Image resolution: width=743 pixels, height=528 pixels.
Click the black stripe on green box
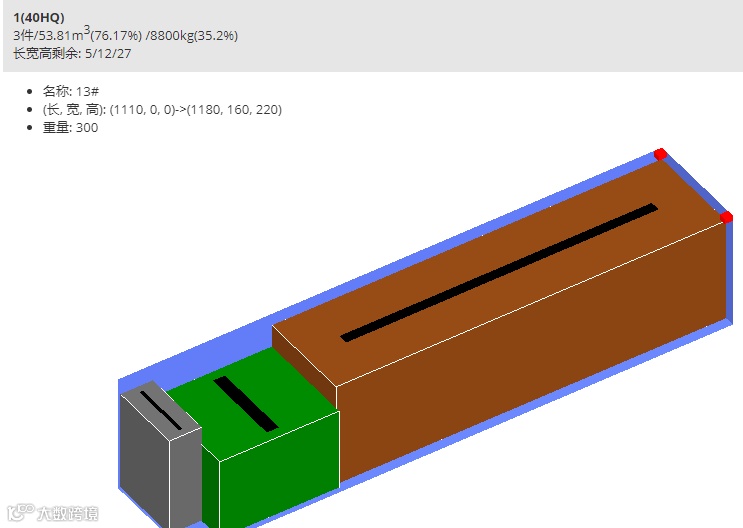click(245, 404)
